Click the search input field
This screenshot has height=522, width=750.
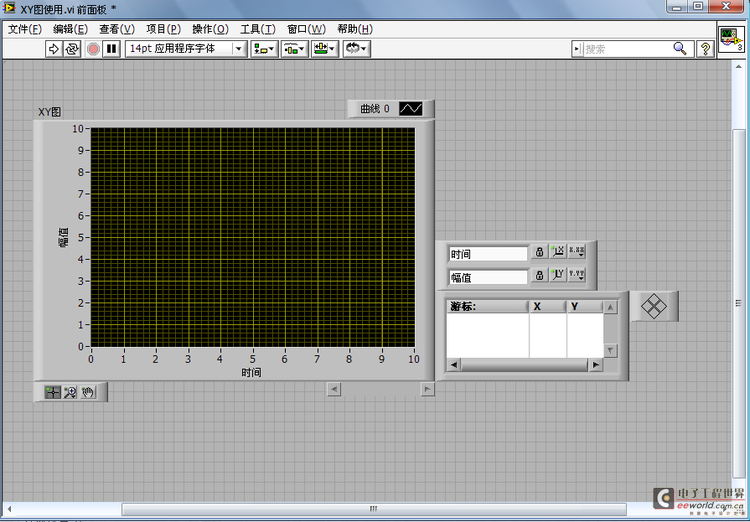[627, 49]
